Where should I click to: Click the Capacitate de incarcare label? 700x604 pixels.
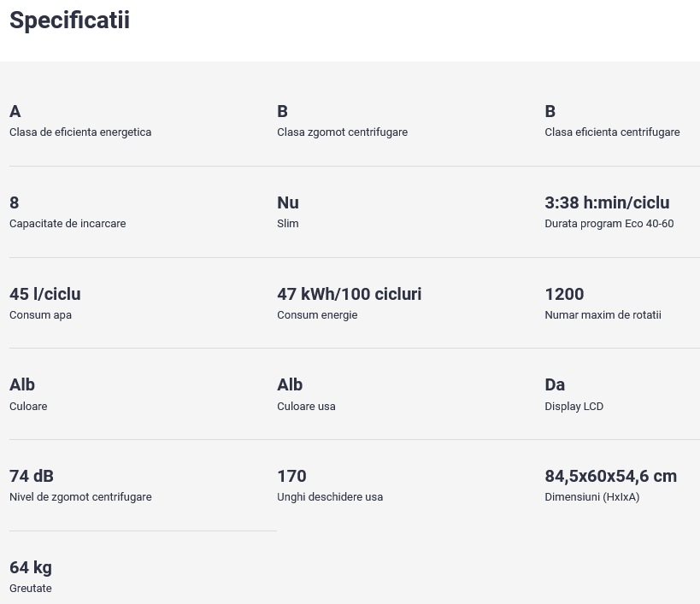point(68,224)
